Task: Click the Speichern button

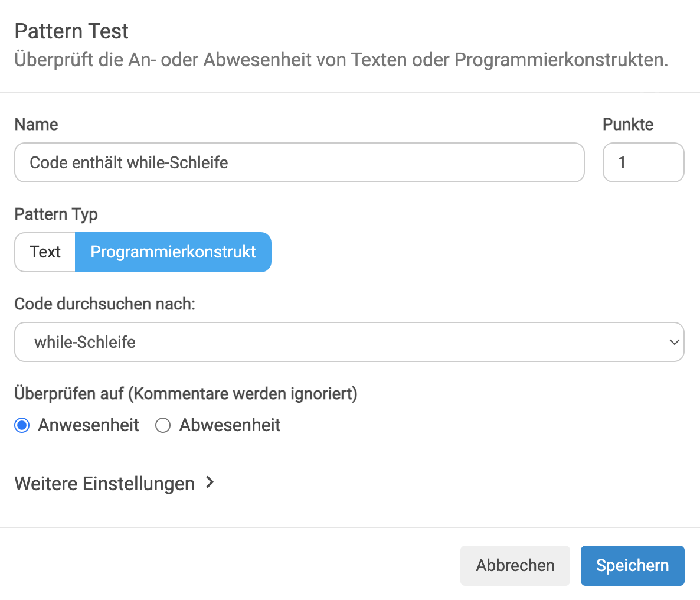Action: pos(632,566)
